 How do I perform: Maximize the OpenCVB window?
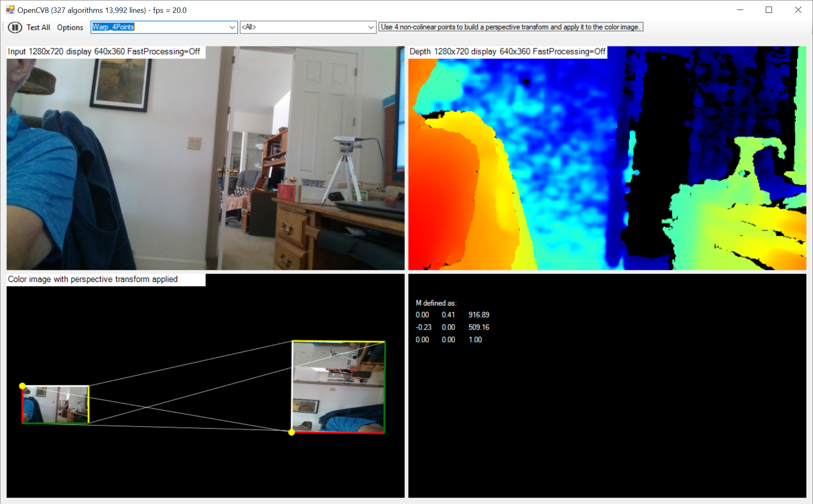(769, 10)
